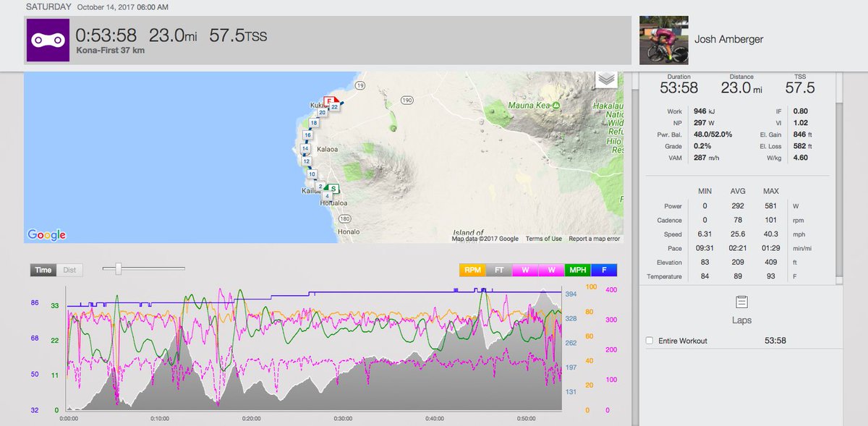Click mile marker 10 on the map route
The image size is (868, 426).
pos(312,174)
